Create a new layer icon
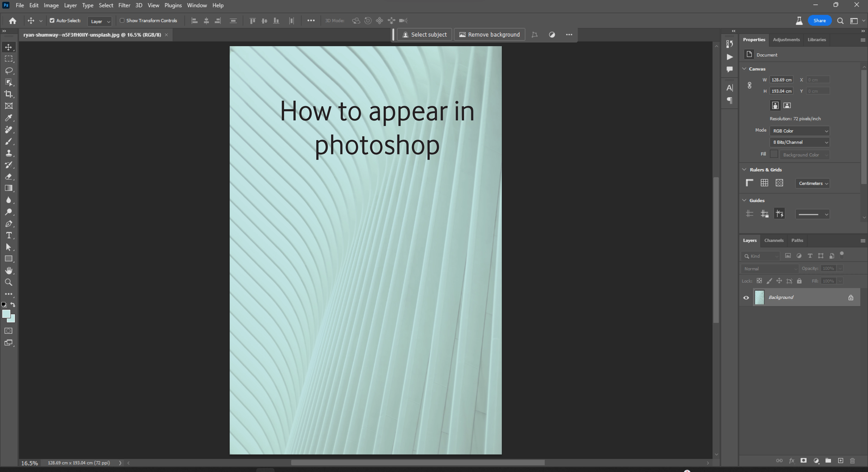This screenshot has height=472, width=868. (840, 460)
